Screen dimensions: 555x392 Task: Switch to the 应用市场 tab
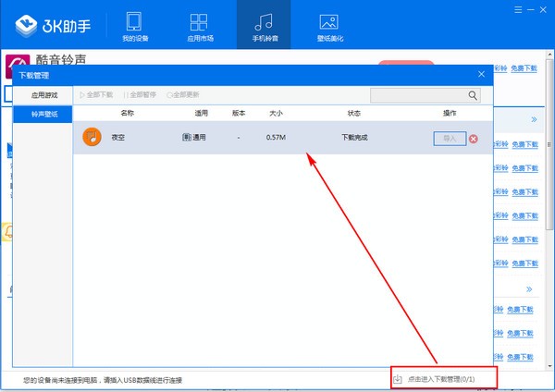click(200, 27)
